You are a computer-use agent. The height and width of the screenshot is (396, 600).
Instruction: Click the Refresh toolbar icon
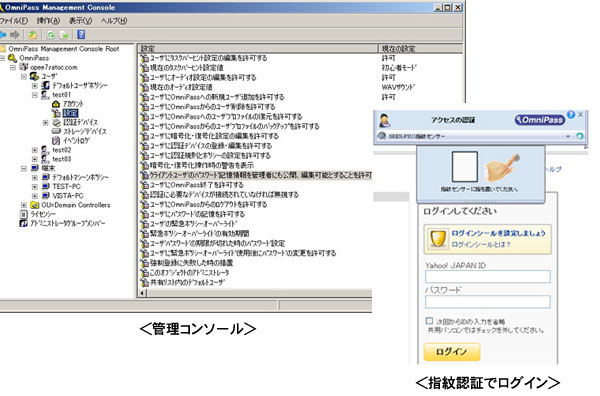tap(51, 35)
